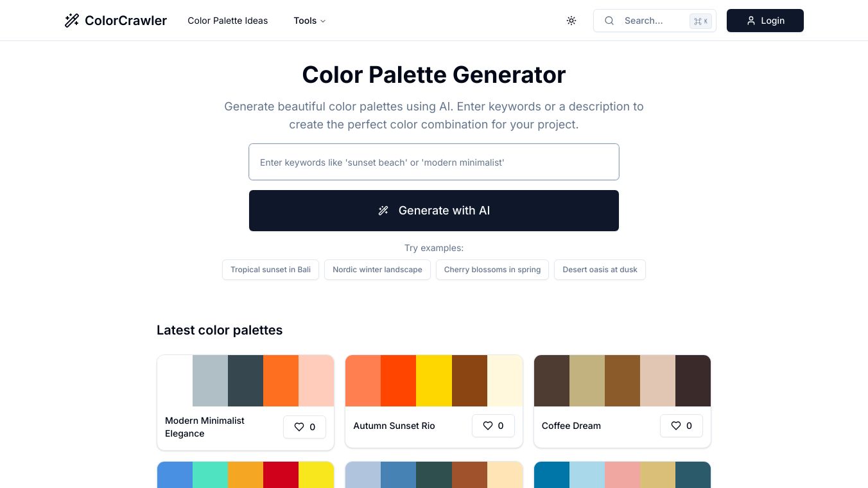Viewport: 868px width, 488px height.
Task: Choose the Tropical sunset in Bali example
Action: click(x=270, y=270)
